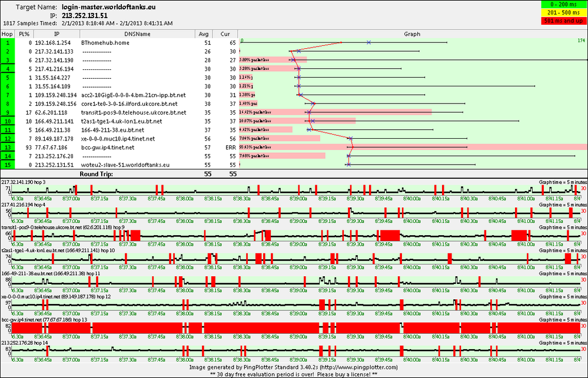Viewport: 588px width, 378px height.
Task: Sort by the Avg column header
Action: (204, 34)
